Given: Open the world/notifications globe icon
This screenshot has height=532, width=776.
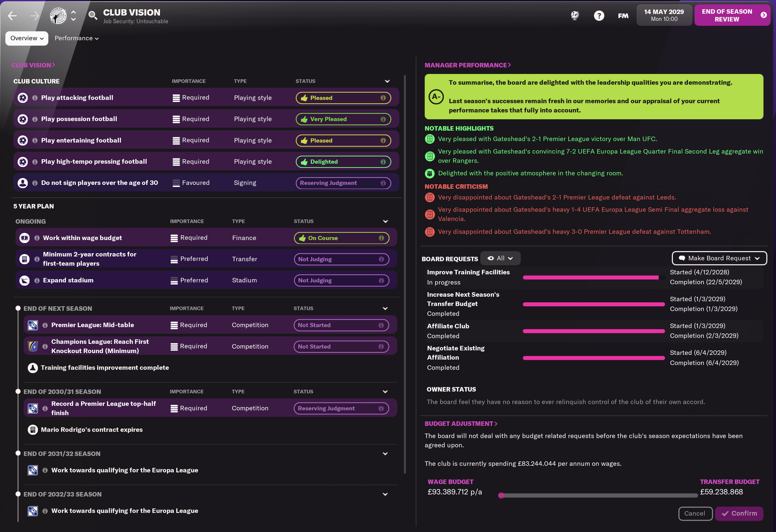Looking at the screenshot, I should 575,15.
